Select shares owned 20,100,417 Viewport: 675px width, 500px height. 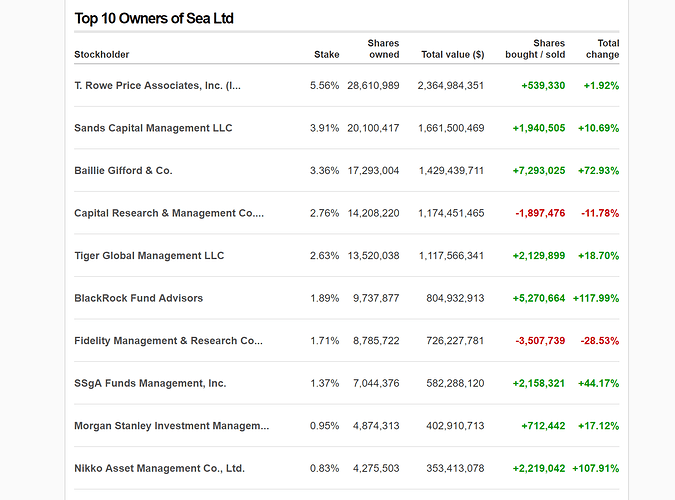pyautogui.click(x=373, y=128)
